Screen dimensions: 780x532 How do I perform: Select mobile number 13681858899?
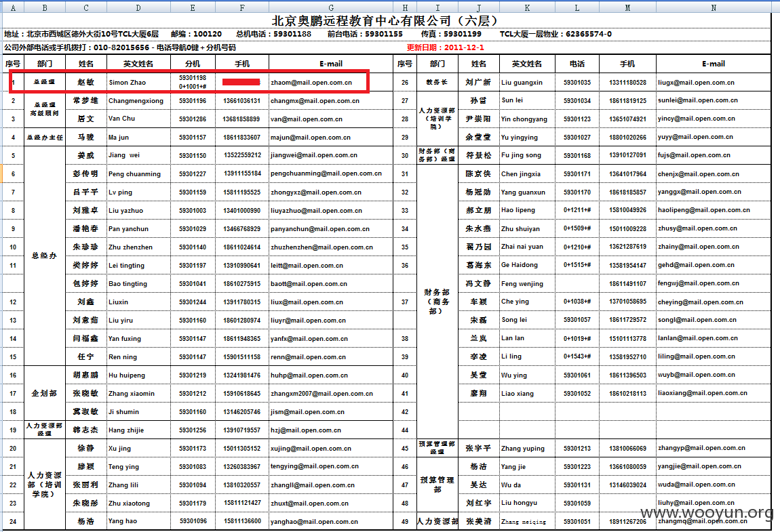click(241, 119)
